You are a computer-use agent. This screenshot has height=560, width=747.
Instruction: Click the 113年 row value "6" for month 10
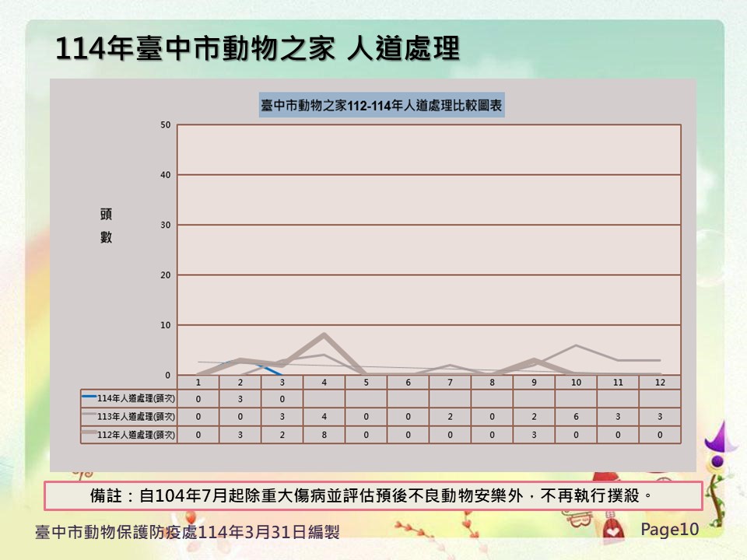576,417
